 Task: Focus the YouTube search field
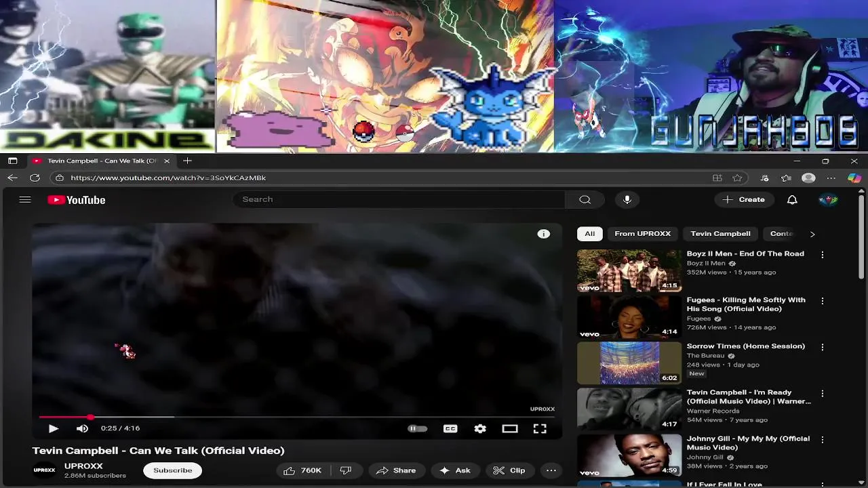[400, 199]
